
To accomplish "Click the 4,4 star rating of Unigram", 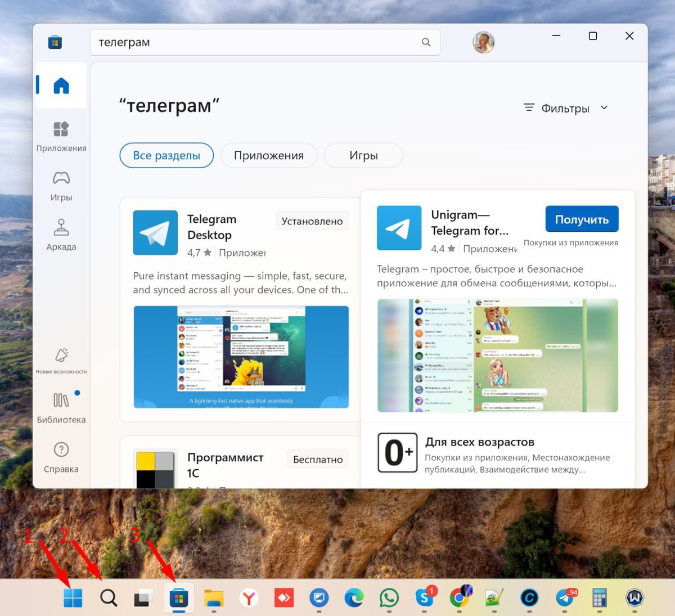I will pyautogui.click(x=443, y=249).
